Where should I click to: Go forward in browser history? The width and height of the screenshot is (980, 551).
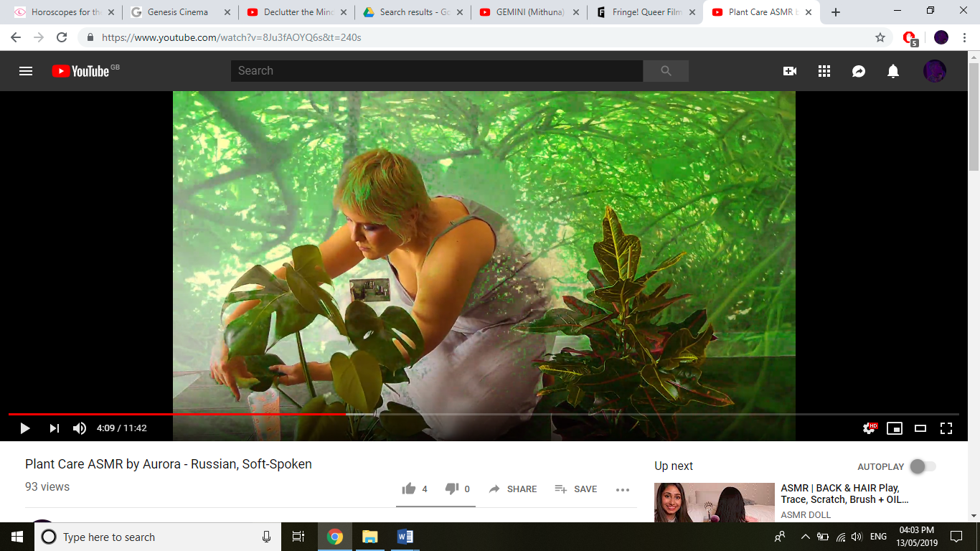(39, 37)
